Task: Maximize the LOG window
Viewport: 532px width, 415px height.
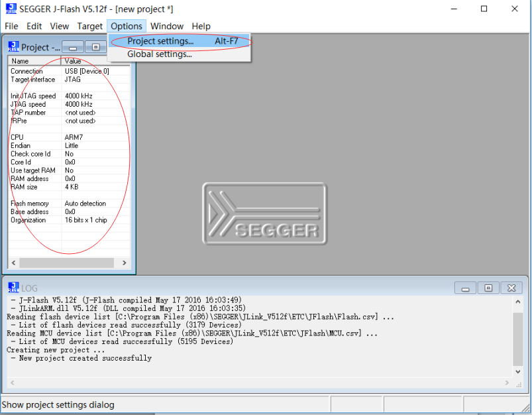Action: [x=488, y=287]
